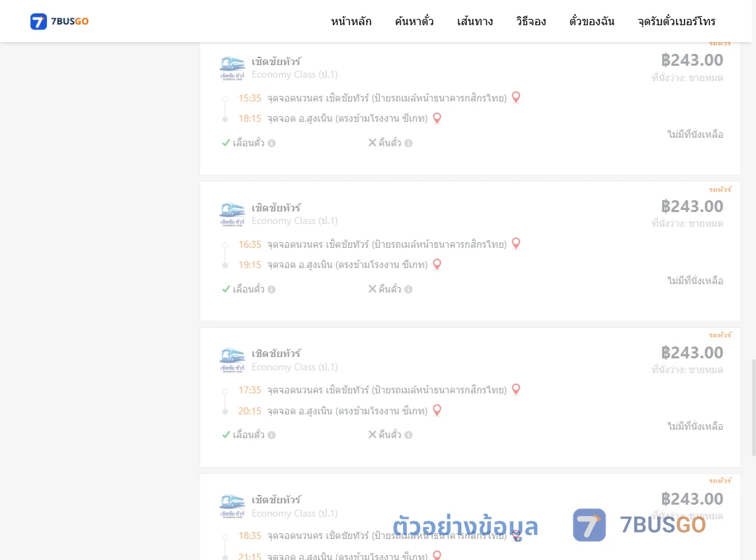Show คืนตั๋ว info icon on 16:35 trip
Image resolution: width=756 pixels, height=560 pixels.
pyautogui.click(x=408, y=289)
